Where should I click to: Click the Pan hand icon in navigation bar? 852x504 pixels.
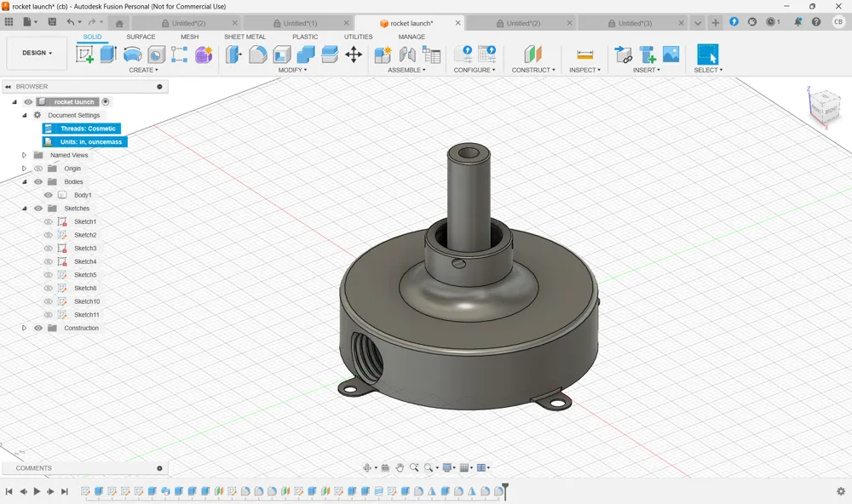click(x=400, y=467)
